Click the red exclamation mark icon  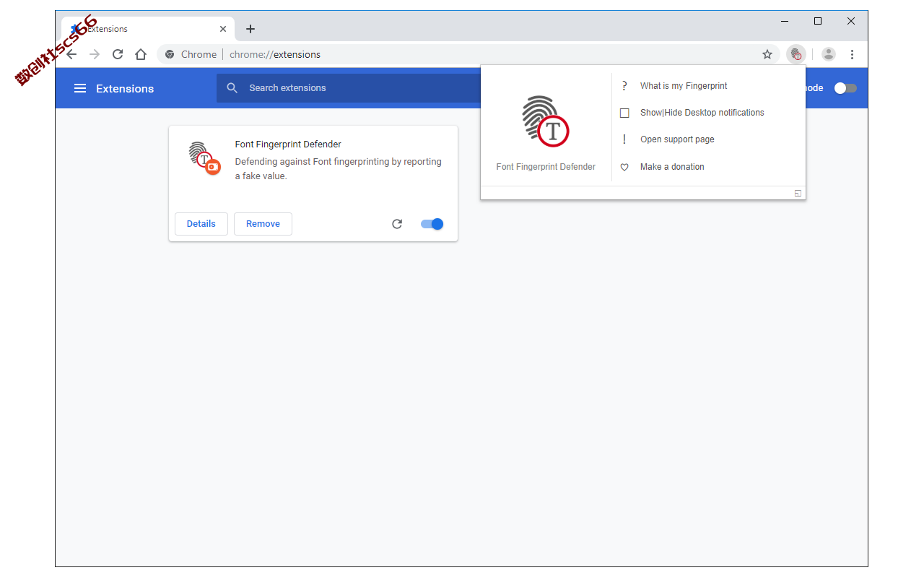[624, 139]
